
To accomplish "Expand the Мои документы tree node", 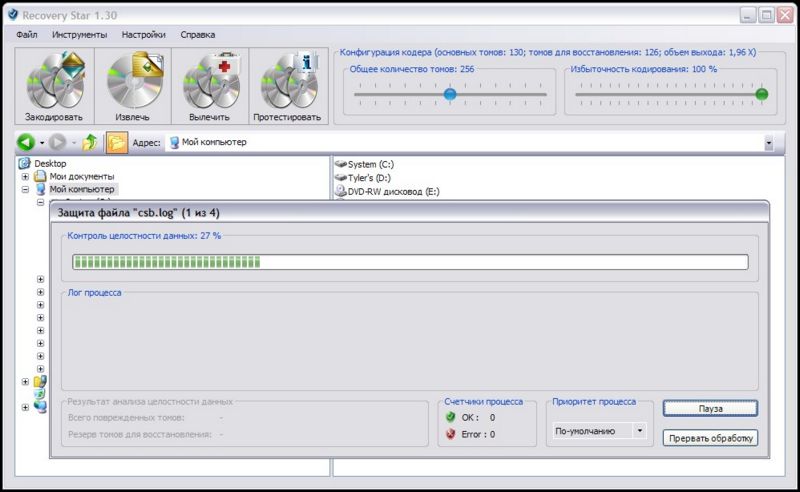I will 25,177.
